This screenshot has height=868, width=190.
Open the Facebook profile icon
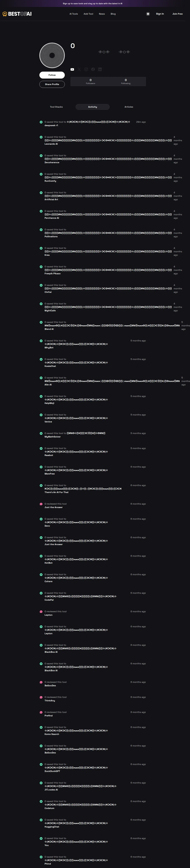93,69
